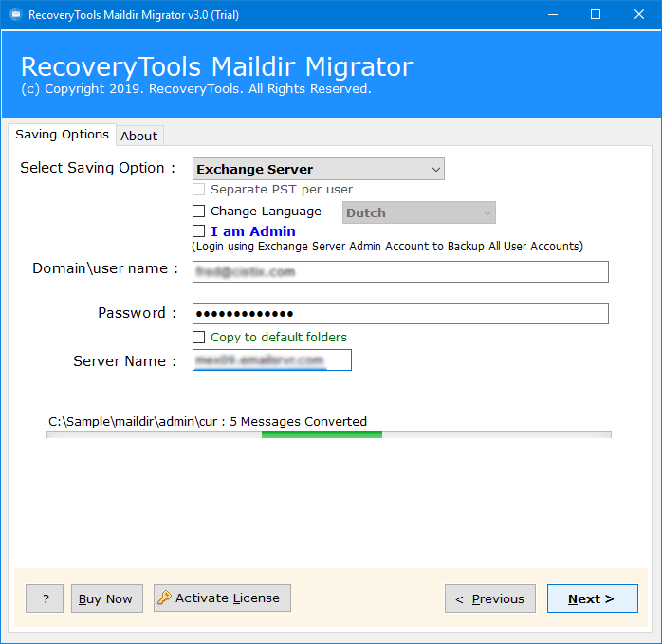Image resolution: width=662 pixels, height=644 pixels.
Task: Open the About tab
Action: pos(139,136)
